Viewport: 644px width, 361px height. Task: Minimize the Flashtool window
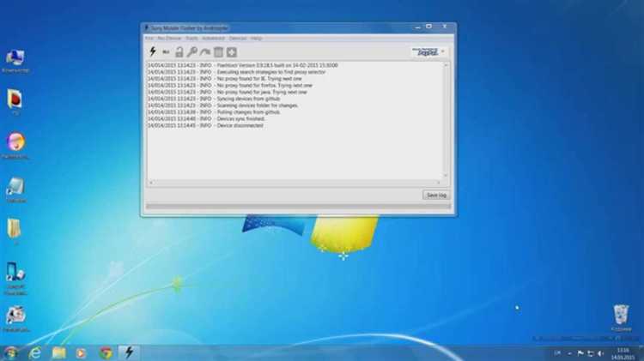417,27
